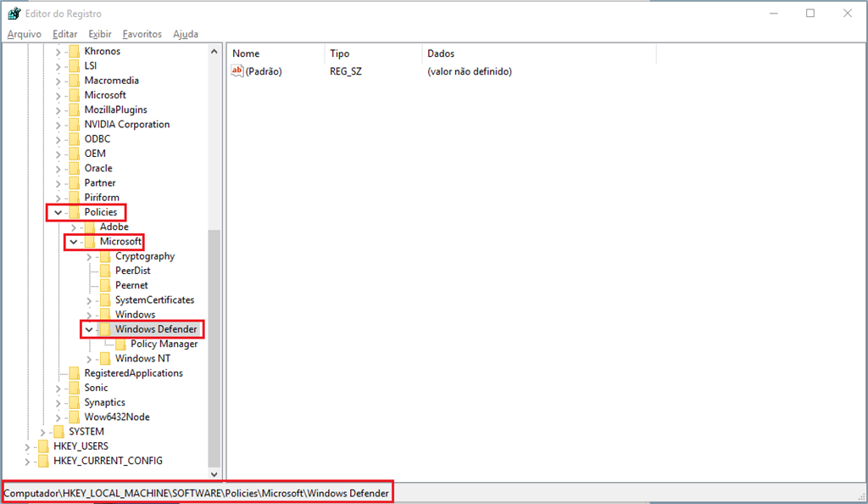
Task: Click the Nome column header
Action: (x=275, y=53)
